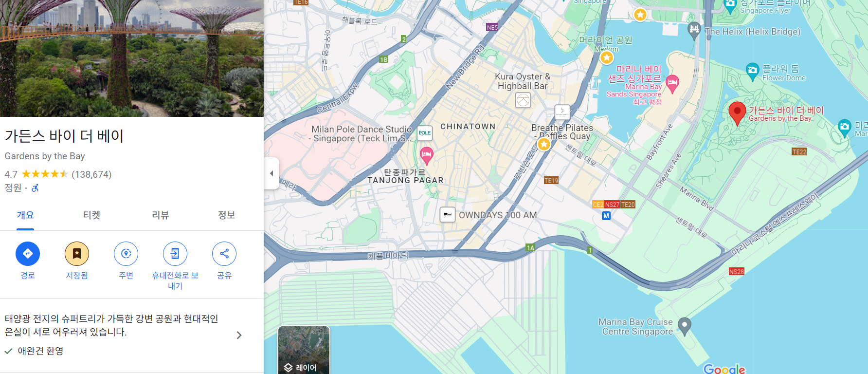Expand the place description chevron
Viewport: 868px width, 374px height.
click(x=239, y=335)
